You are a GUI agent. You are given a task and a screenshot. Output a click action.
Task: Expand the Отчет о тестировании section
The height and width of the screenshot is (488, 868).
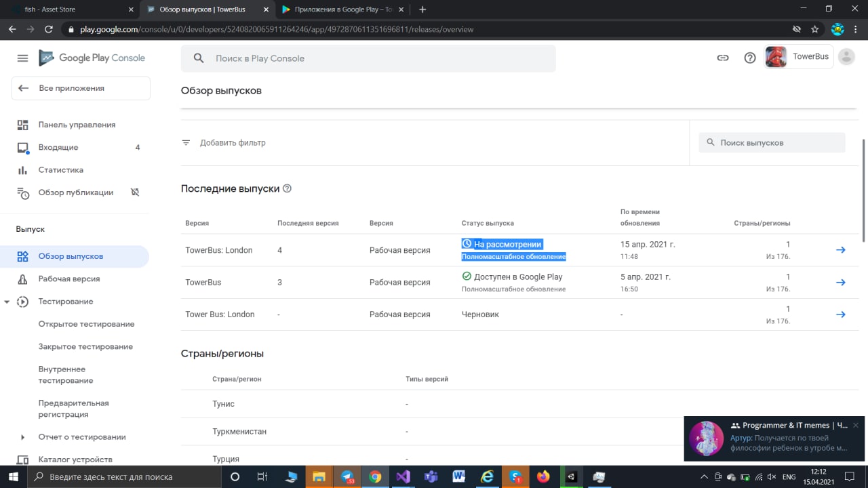pos(22,437)
